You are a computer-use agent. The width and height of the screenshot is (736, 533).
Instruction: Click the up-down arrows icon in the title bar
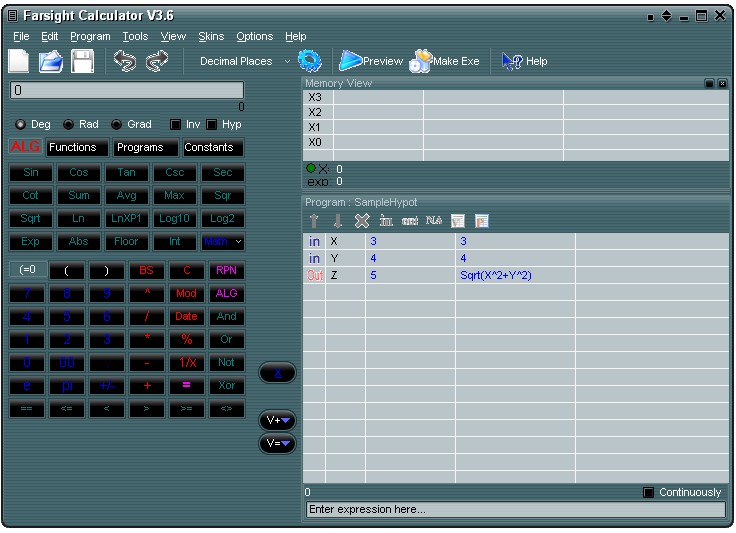click(667, 16)
